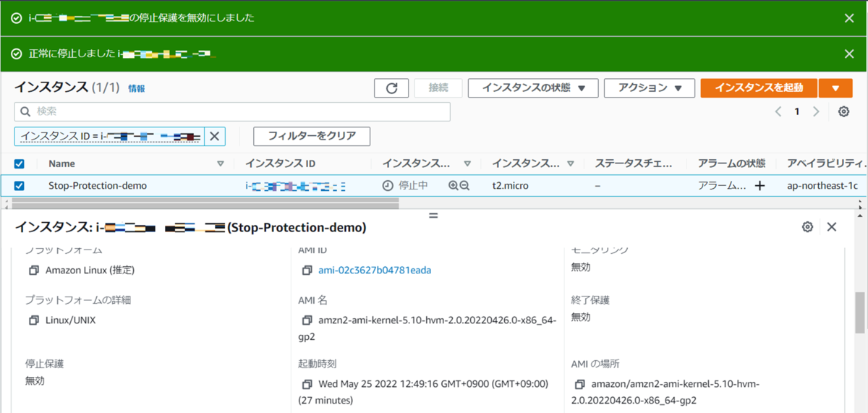
Task: Open details panel settings gear
Action: pos(807,227)
